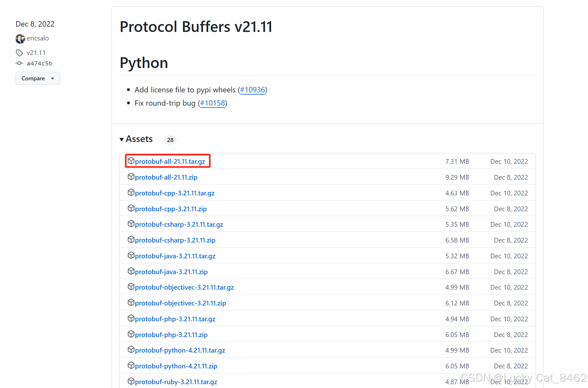The width and height of the screenshot is (588, 388).
Task: Click the package icon beside protobuf-all-21.11.tar.gz
Action: 131,161
